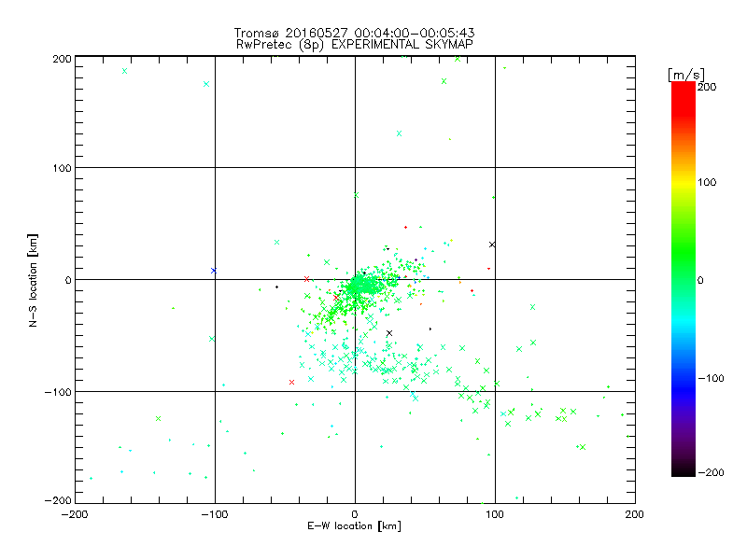747x560 pixels.
Task: Pick the yellow band of the colorbar
Action: coord(684,182)
